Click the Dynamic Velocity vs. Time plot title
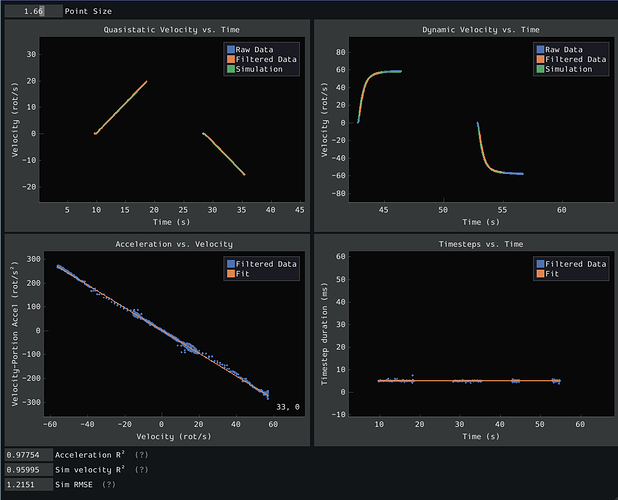This screenshot has width=618, height=500. [481, 30]
